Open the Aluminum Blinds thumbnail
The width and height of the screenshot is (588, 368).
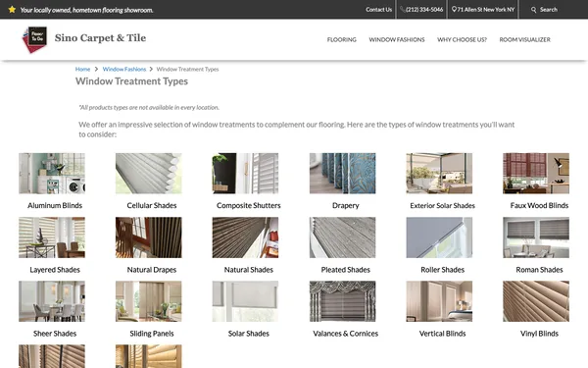52,173
